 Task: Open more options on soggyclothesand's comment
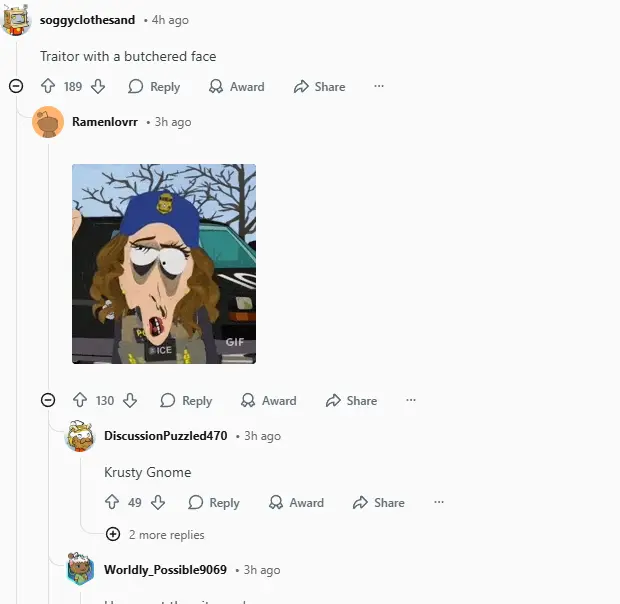pyautogui.click(x=379, y=87)
